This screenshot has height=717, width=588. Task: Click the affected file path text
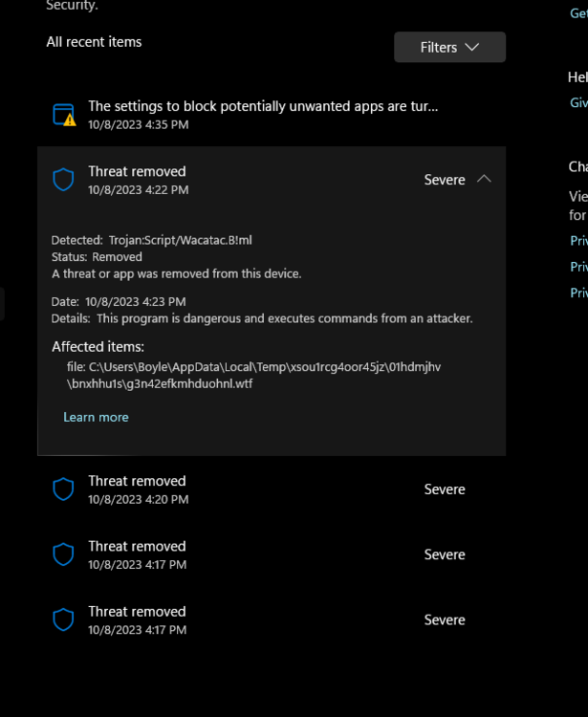click(x=253, y=375)
